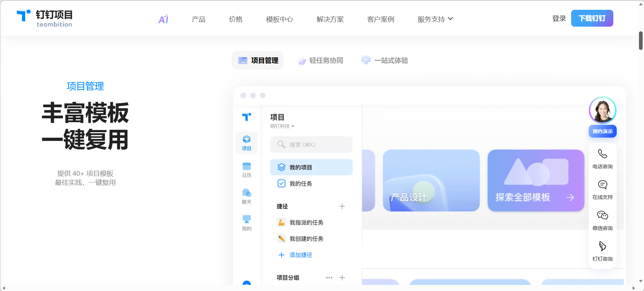Click 添加捷径 link
The width and height of the screenshot is (644, 291).
295,255
